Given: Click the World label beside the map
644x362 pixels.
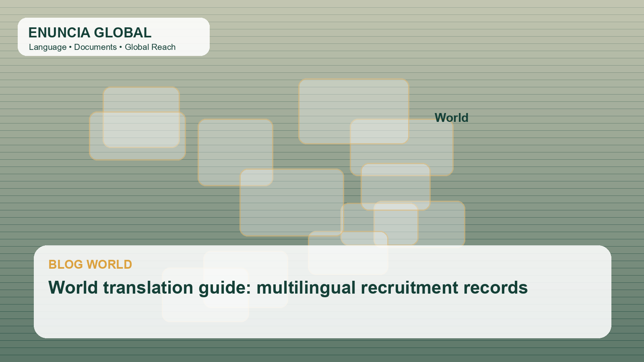Looking at the screenshot, I should [x=452, y=118].
